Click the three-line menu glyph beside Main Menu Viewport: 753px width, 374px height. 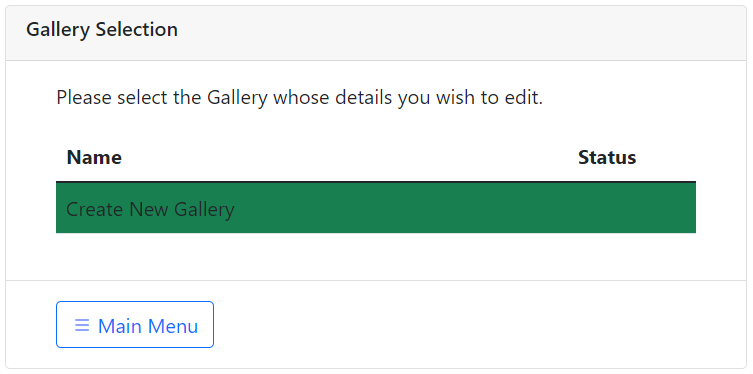(82, 326)
